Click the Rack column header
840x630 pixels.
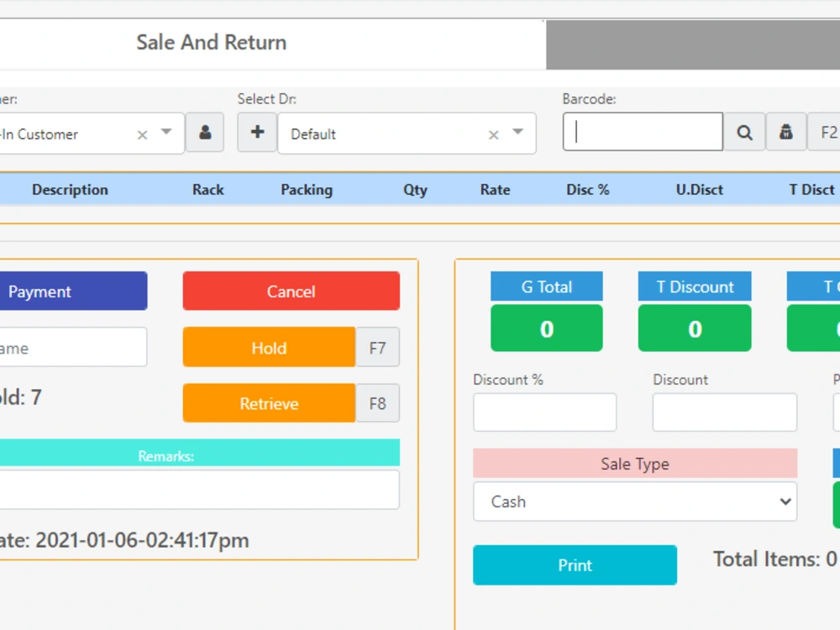click(207, 190)
